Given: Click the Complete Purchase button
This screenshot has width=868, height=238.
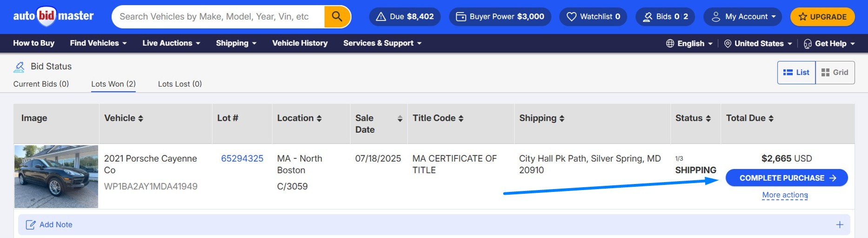Looking at the screenshot, I should [x=786, y=178].
